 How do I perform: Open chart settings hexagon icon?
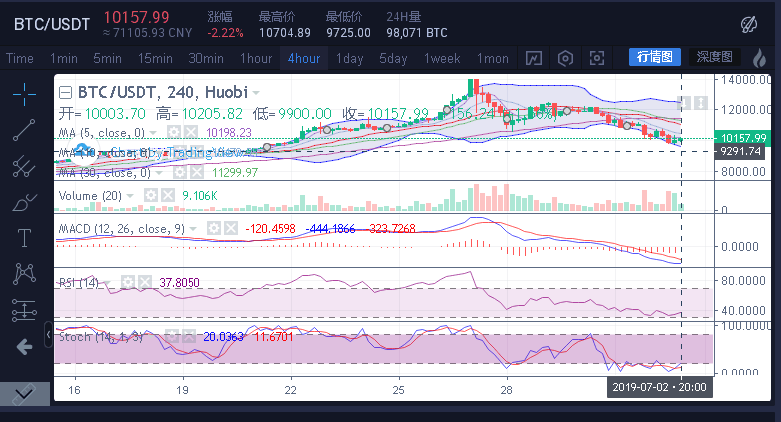565,58
